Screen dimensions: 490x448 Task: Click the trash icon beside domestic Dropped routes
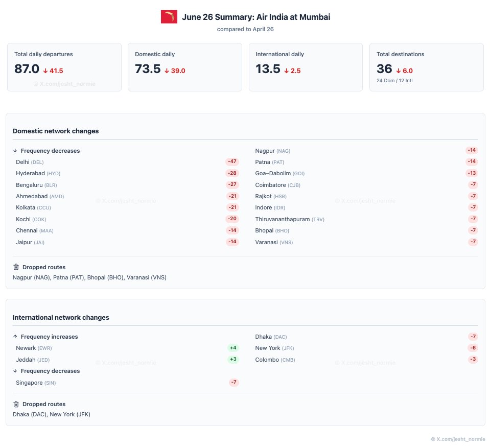click(x=16, y=267)
